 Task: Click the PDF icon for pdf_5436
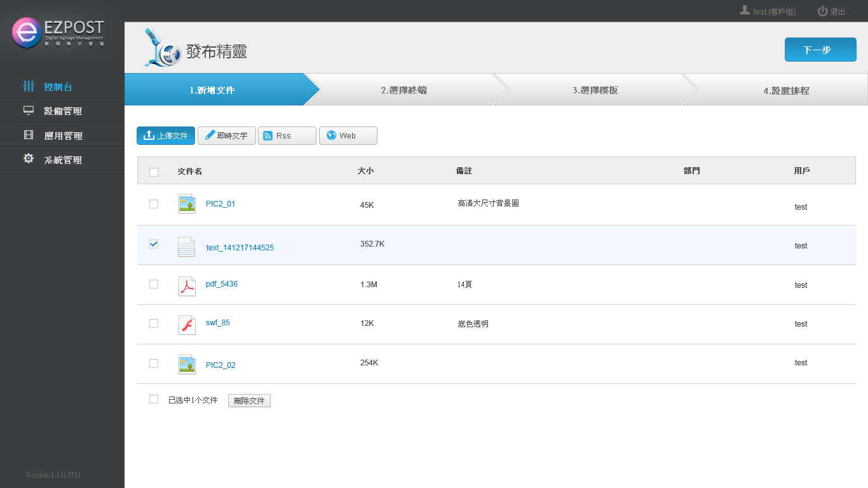(187, 286)
